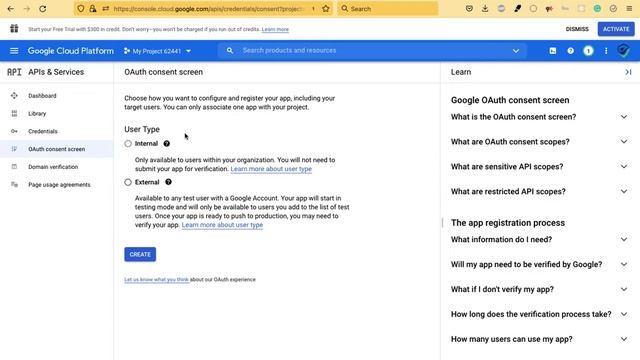
Task: Collapse the Learn panel
Action: pos(628,72)
